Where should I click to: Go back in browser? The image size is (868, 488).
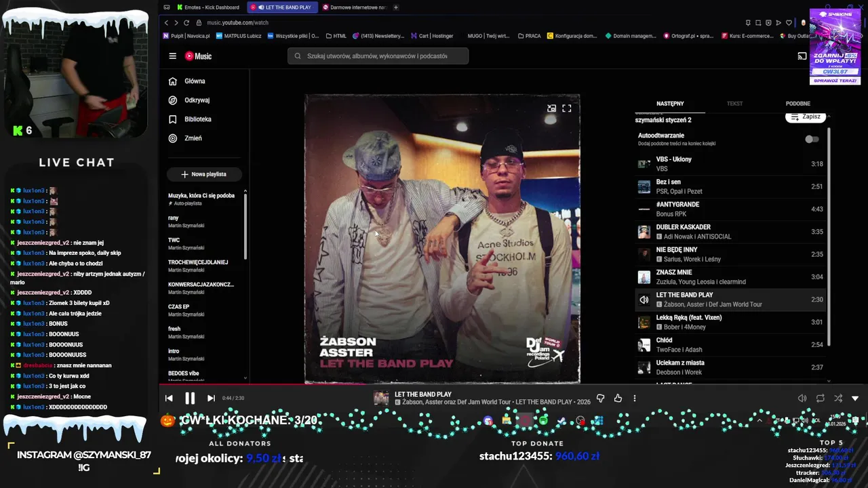point(167,23)
